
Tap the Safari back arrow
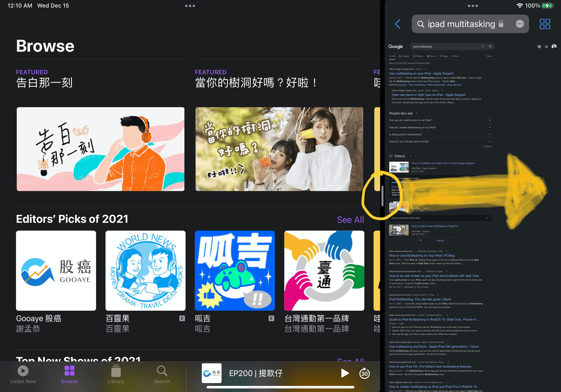(x=397, y=24)
